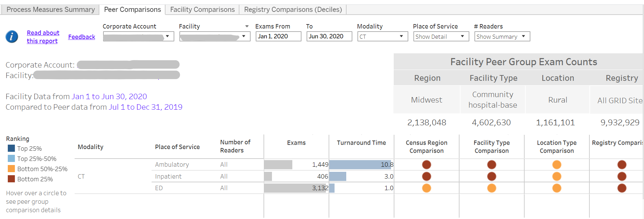The width and height of the screenshot is (644, 219).
Task: Click the Midwest region cell
Action: [x=426, y=100]
